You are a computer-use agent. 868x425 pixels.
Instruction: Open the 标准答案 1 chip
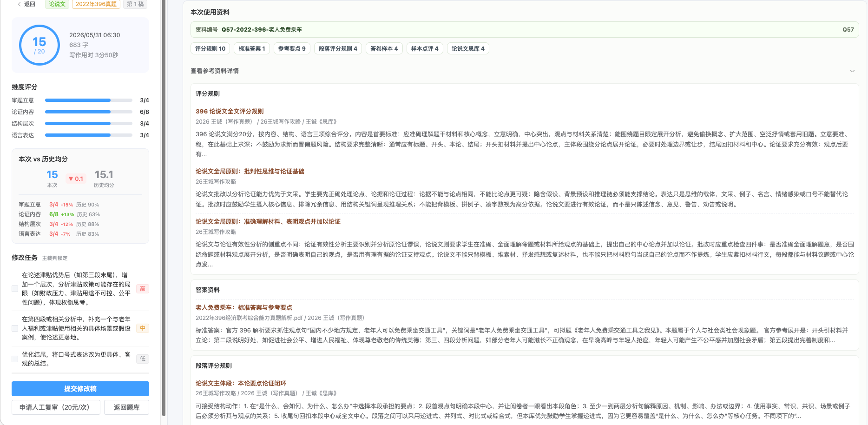[252, 49]
